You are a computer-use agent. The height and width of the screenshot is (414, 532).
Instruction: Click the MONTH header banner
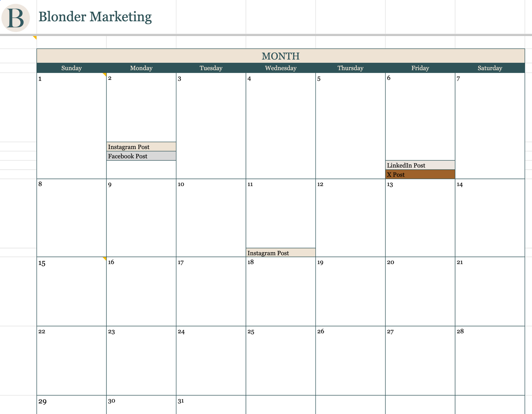(281, 56)
